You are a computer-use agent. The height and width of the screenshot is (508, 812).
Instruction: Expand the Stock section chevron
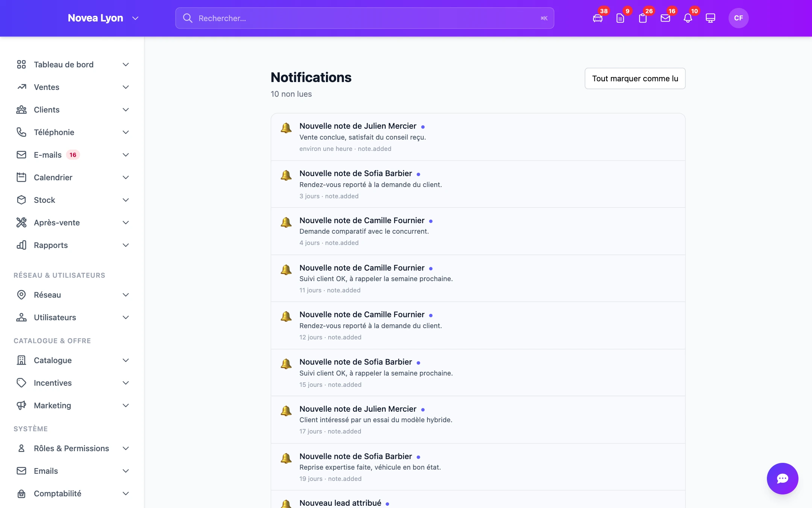tap(126, 200)
